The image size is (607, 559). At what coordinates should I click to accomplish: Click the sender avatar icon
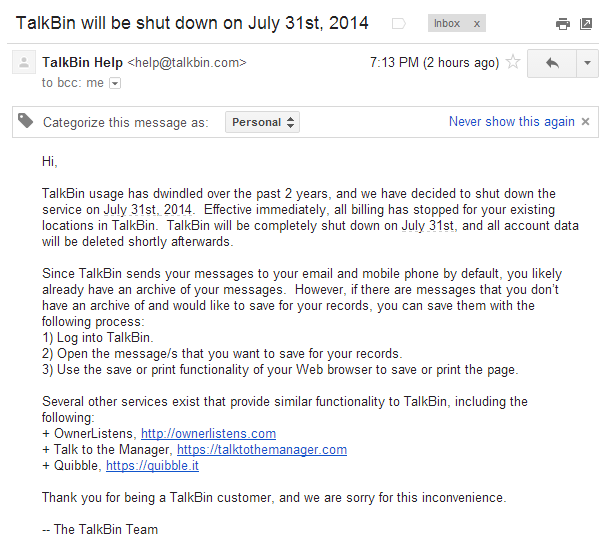pos(24,63)
